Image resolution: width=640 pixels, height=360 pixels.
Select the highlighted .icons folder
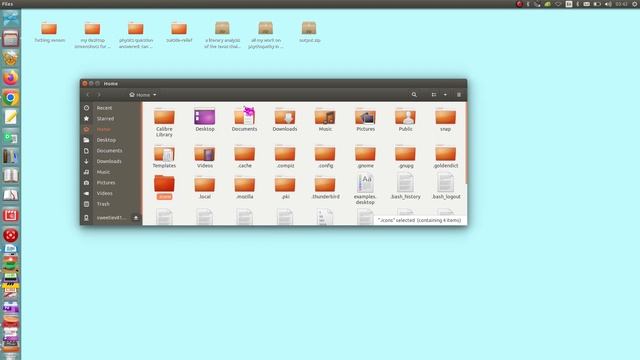(x=164, y=187)
